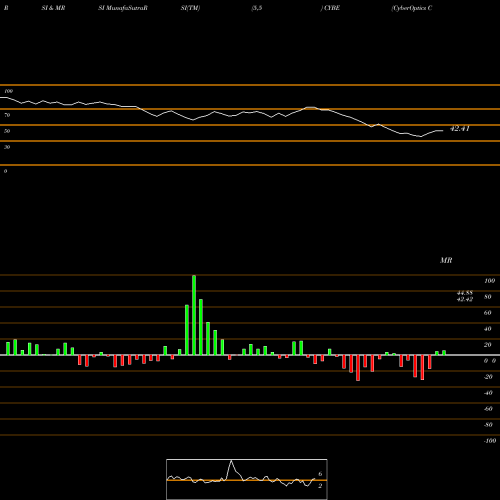Select the RSI value label 42.41
This screenshot has height=500, width=500.
pyautogui.click(x=460, y=129)
